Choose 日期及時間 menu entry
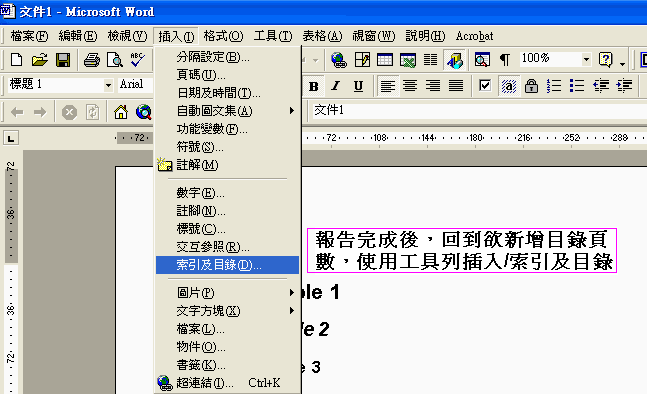Image resolution: width=647 pixels, height=394 pixels. click(x=227, y=93)
